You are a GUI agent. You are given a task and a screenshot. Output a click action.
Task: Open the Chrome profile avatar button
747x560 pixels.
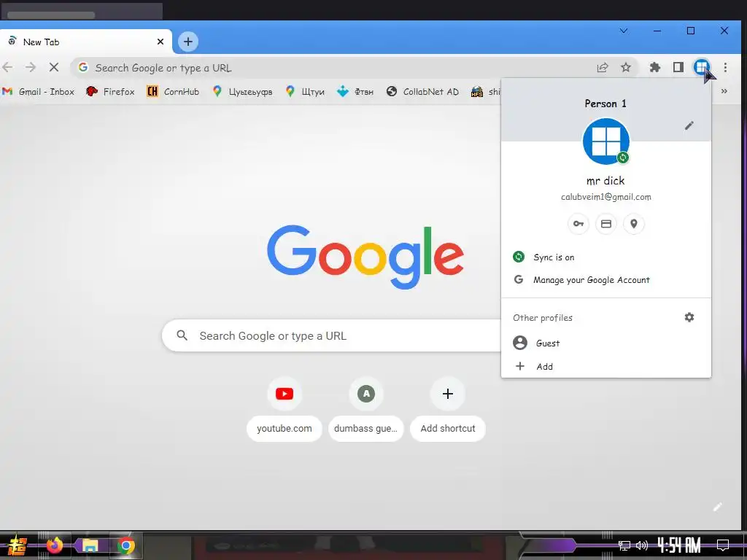(701, 68)
